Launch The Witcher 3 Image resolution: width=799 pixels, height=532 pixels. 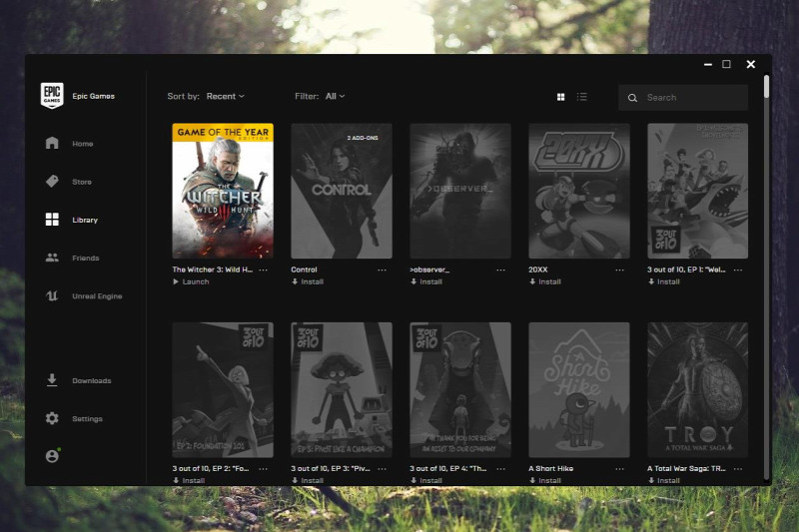tap(191, 281)
